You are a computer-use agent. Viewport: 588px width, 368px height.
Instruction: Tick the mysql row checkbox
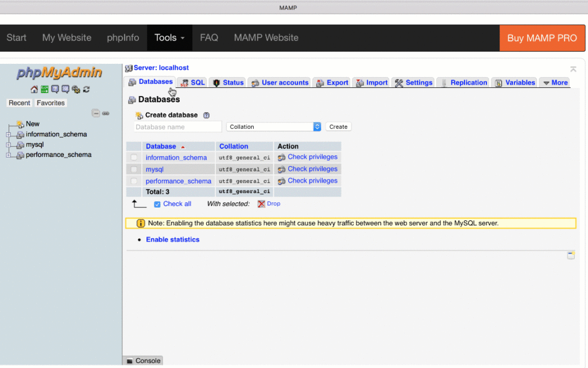tap(134, 170)
